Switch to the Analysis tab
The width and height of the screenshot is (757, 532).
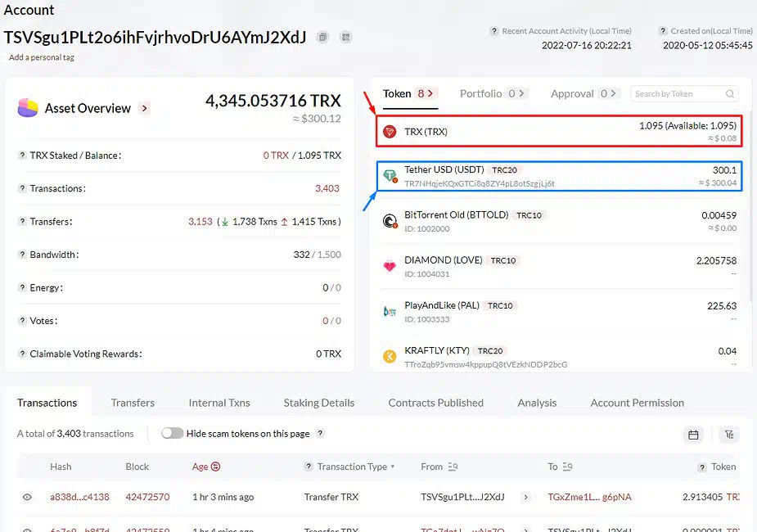(x=537, y=403)
